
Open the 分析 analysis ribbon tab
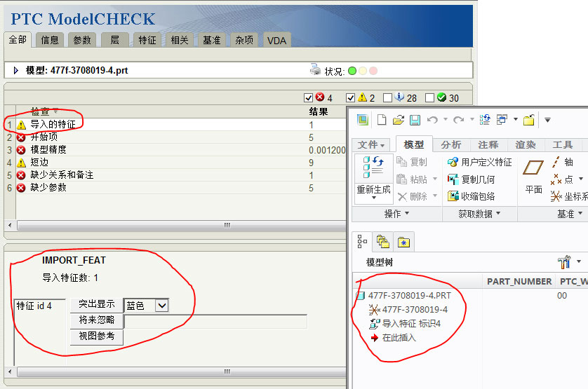tap(450, 144)
